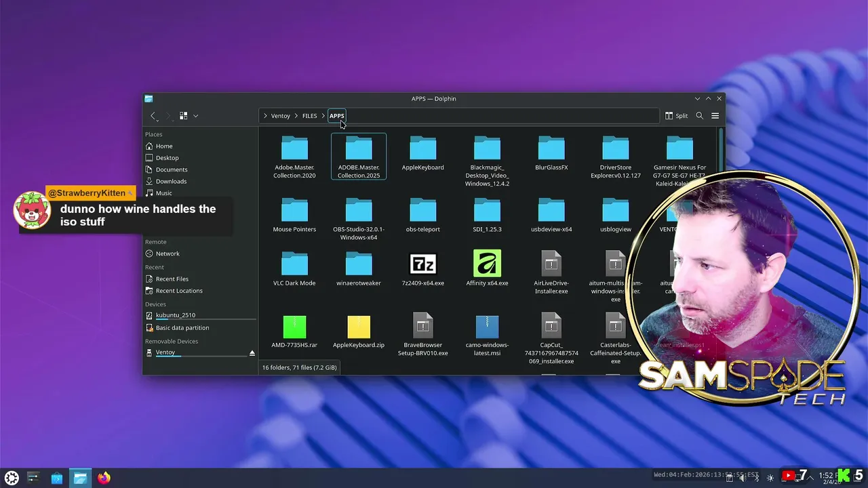Image resolution: width=868 pixels, height=488 pixels.
Task: Open the view mode icons button
Action: pyautogui.click(x=183, y=116)
